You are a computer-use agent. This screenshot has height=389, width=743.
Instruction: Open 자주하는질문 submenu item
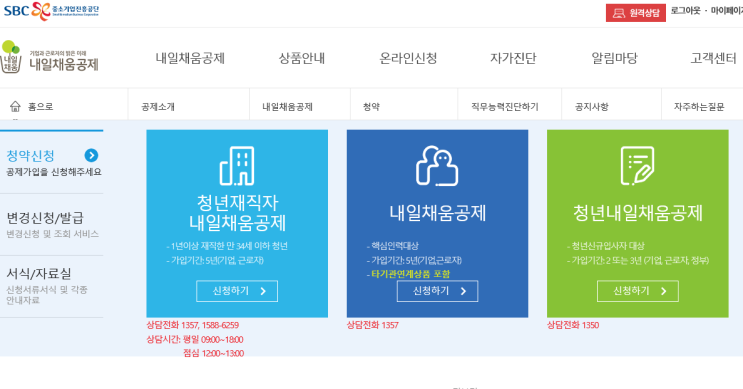click(x=699, y=107)
